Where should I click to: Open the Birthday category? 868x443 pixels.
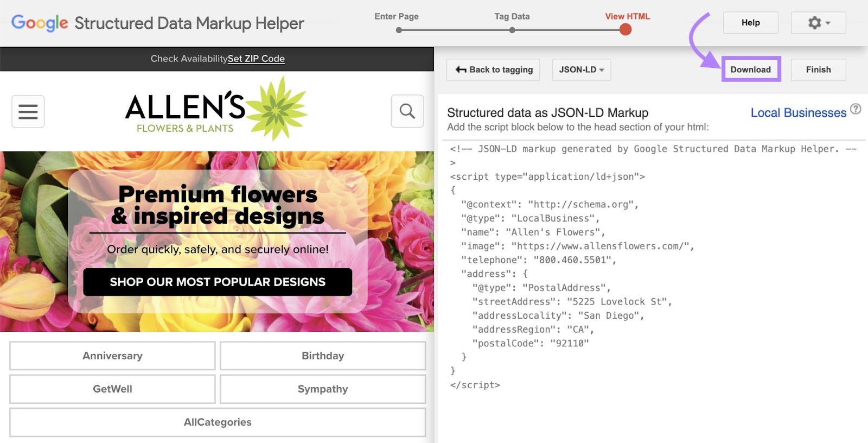click(x=323, y=356)
